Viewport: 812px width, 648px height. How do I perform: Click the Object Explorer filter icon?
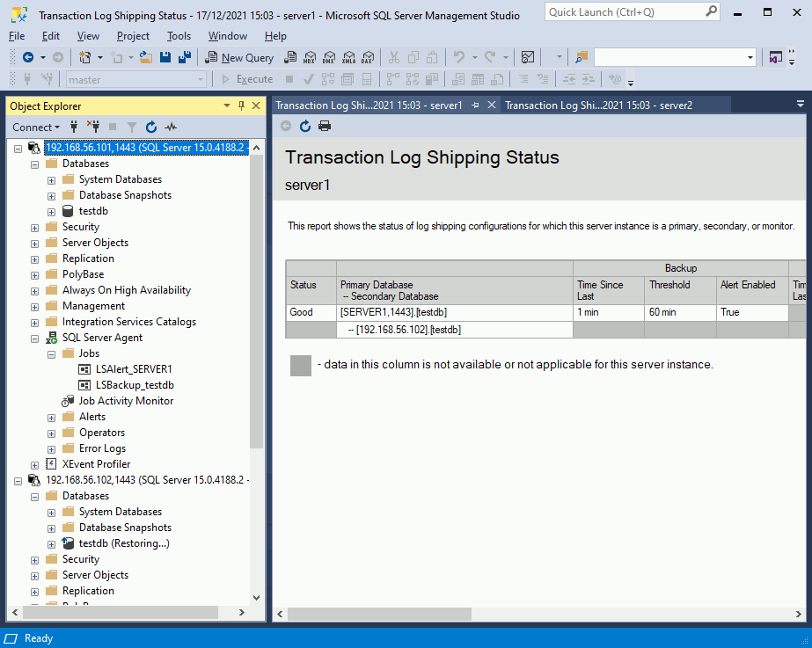click(x=132, y=127)
